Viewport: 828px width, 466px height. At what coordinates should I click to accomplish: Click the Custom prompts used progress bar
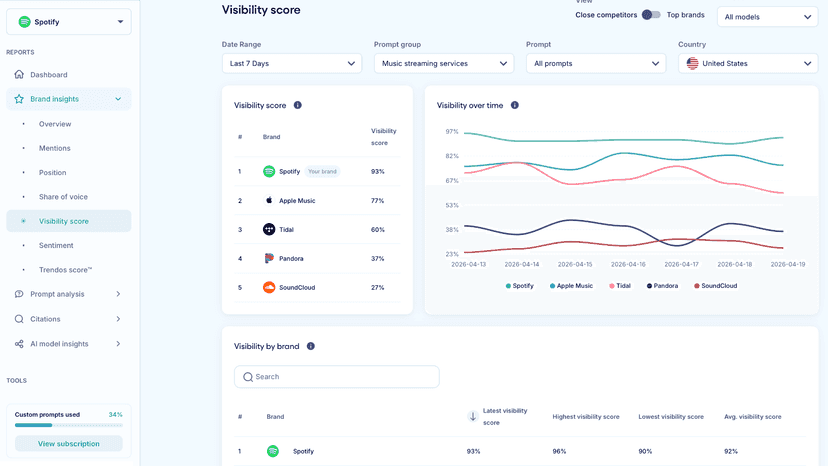point(69,425)
